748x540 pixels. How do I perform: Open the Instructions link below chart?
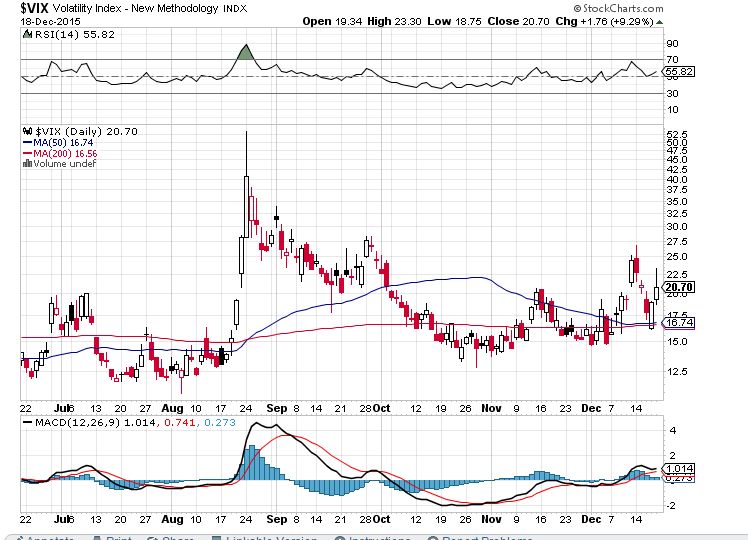click(373, 538)
